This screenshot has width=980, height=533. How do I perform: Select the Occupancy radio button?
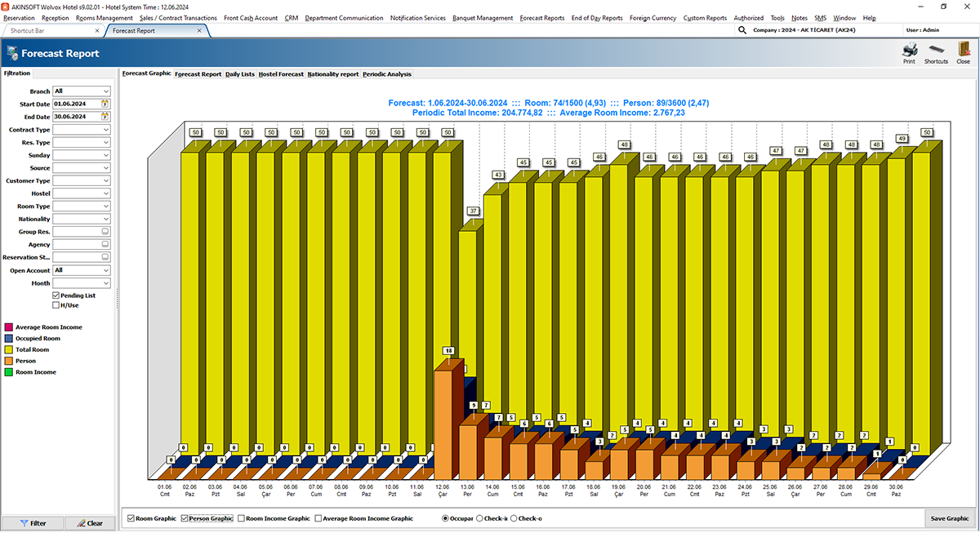(x=445, y=518)
